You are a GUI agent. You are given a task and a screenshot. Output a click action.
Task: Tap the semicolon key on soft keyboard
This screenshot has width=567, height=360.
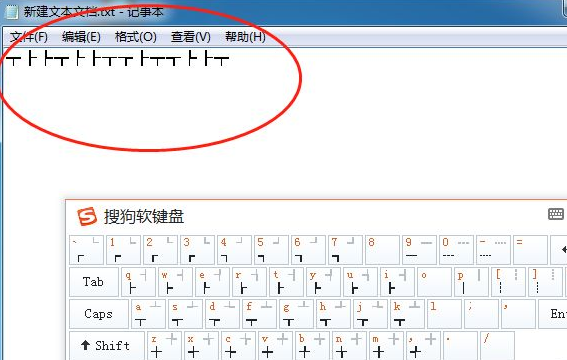481,314
